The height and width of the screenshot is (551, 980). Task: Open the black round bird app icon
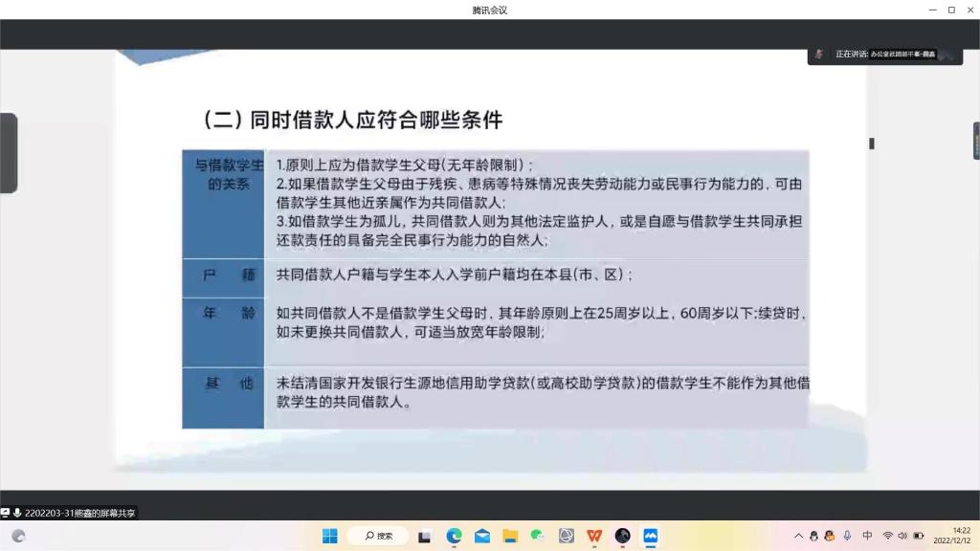[x=622, y=536]
